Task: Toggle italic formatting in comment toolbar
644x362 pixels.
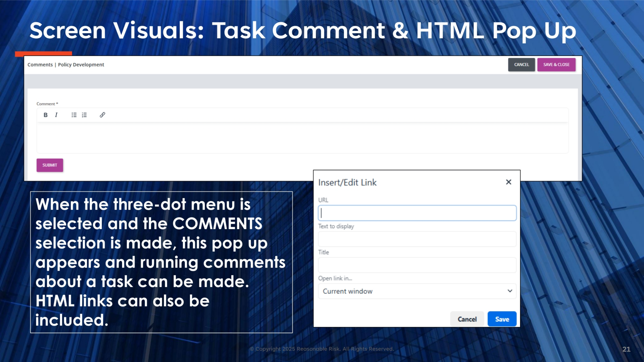Action: pyautogui.click(x=56, y=115)
